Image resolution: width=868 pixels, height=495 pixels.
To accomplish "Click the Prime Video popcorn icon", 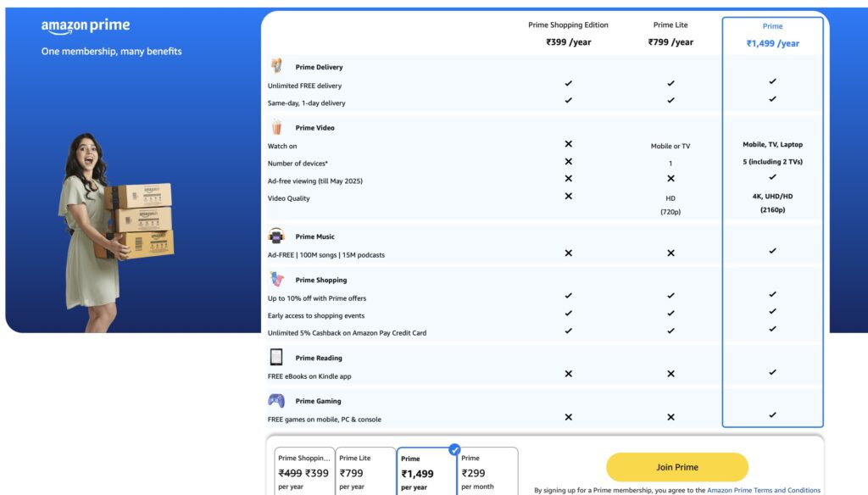I will pyautogui.click(x=276, y=127).
